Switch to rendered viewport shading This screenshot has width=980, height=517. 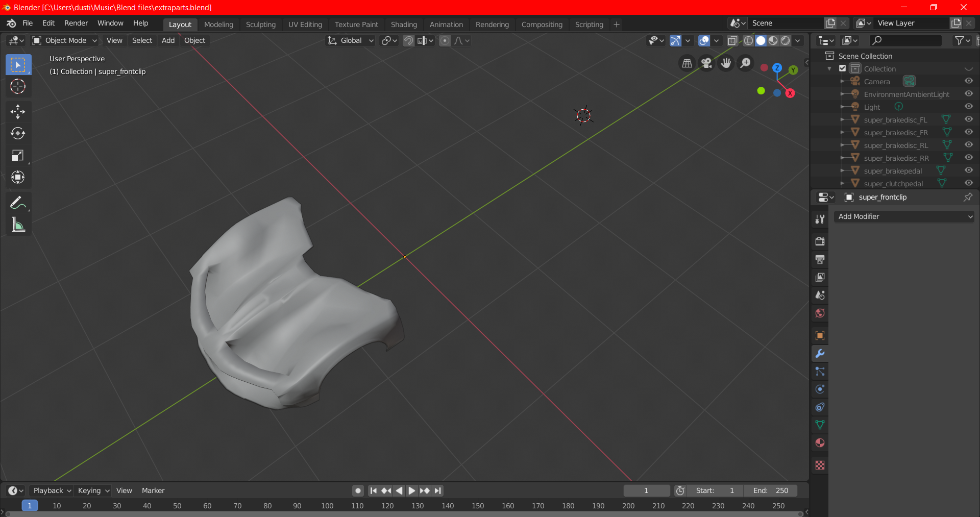point(786,40)
